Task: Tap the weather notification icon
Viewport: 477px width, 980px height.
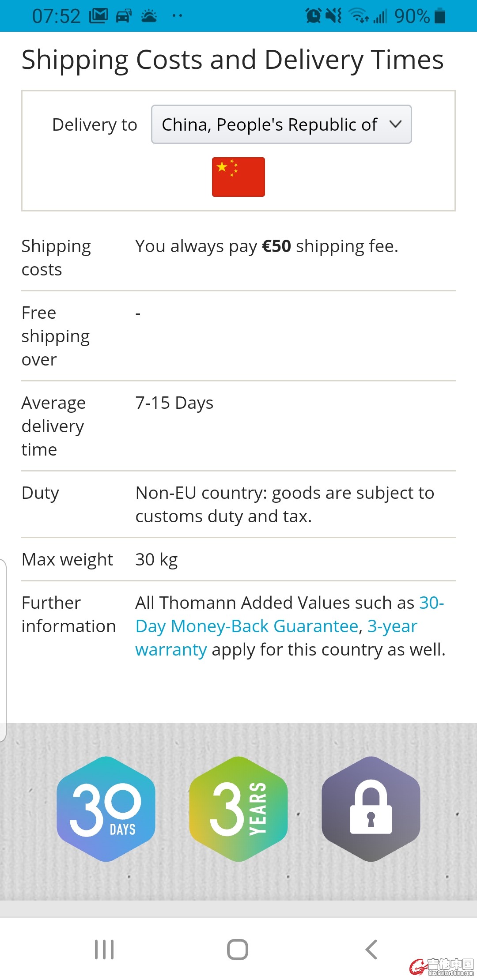Action: coord(149,16)
